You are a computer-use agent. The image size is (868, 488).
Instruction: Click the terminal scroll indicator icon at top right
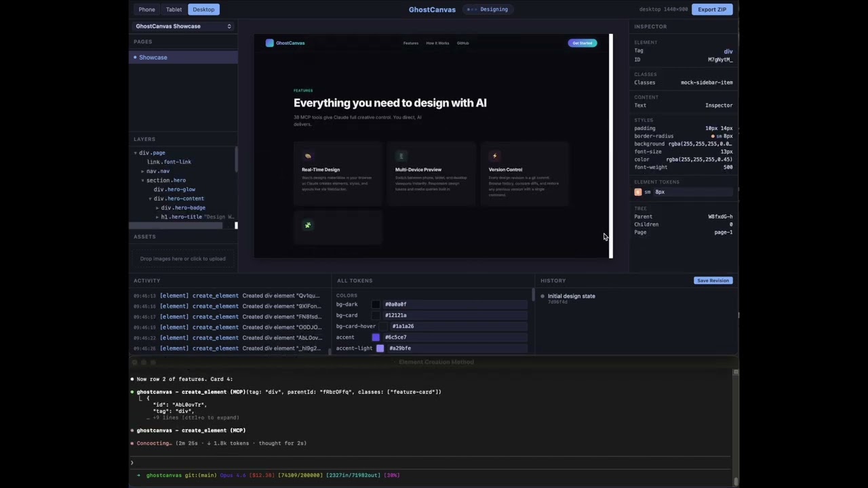coord(736,372)
